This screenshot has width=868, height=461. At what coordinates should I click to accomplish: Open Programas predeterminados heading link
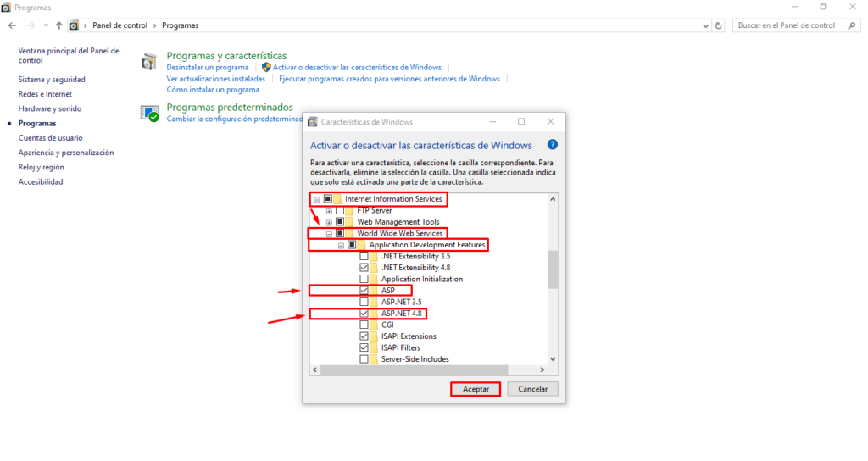[x=230, y=107]
